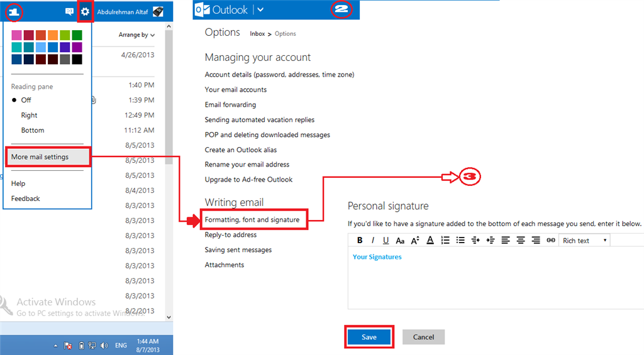This screenshot has width=644, height=355.
Task: Open POP and deleting downloaded messages
Action: pyautogui.click(x=267, y=135)
